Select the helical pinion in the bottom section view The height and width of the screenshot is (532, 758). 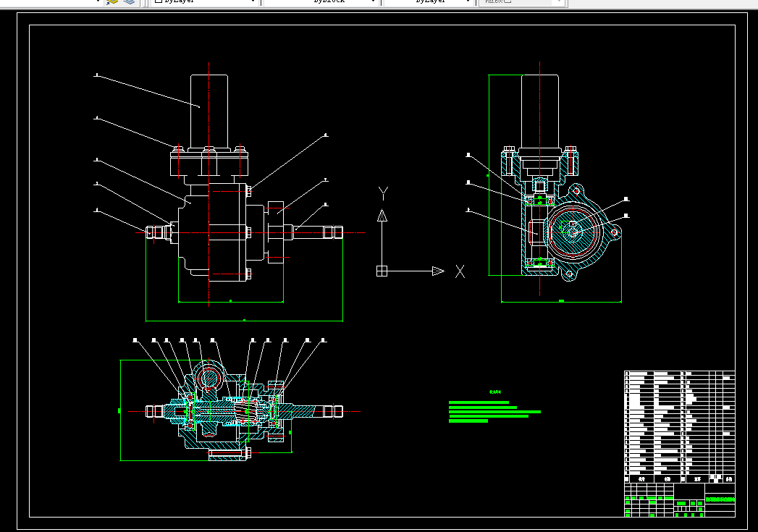coord(248,411)
